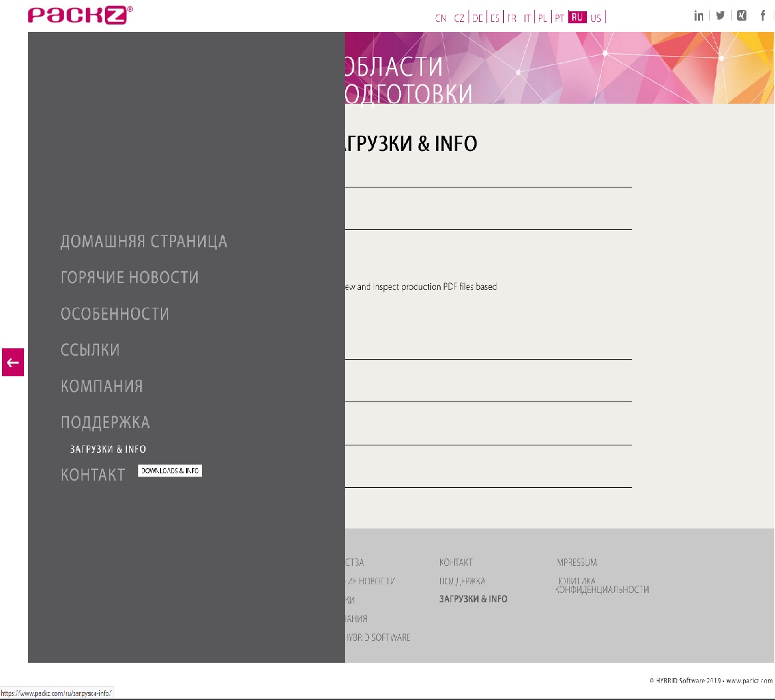Open ПОЛИТИКА КОНФИДЕНЦИАЛЬНОСТИ footer link
775x700 pixels.
tap(602, 585)
